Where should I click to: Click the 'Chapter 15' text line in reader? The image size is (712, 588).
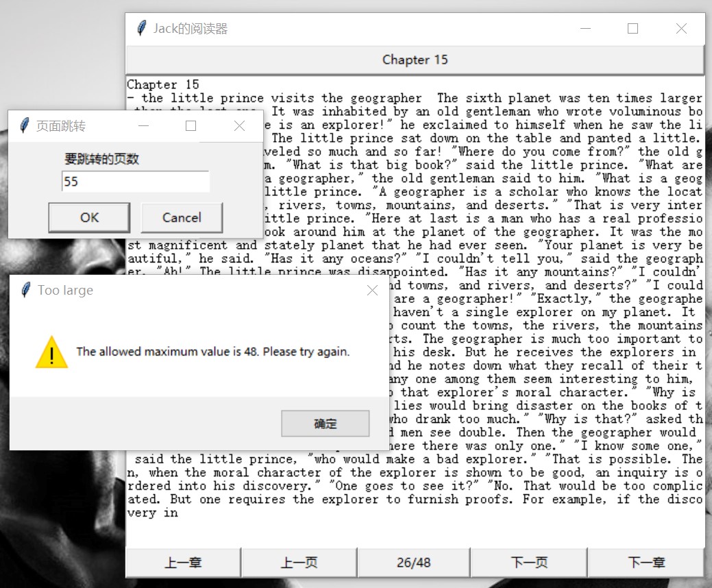click(x=163, y=84)
